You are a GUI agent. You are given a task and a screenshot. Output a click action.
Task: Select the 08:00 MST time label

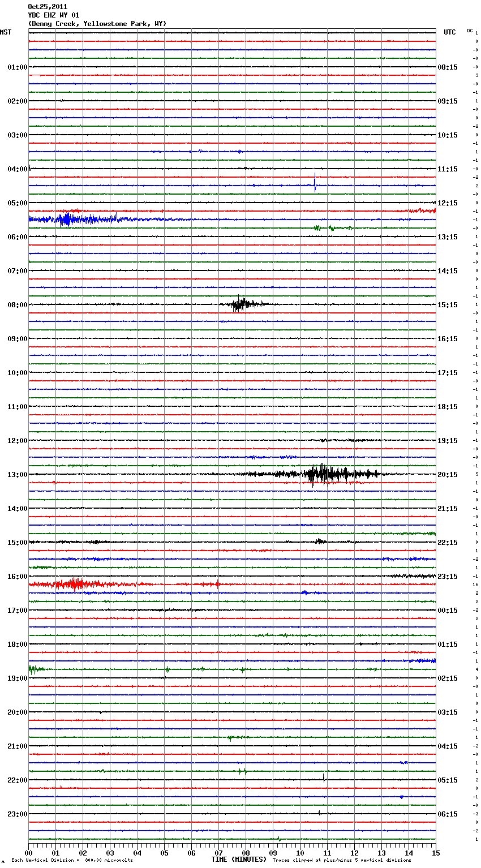(18, 305)
